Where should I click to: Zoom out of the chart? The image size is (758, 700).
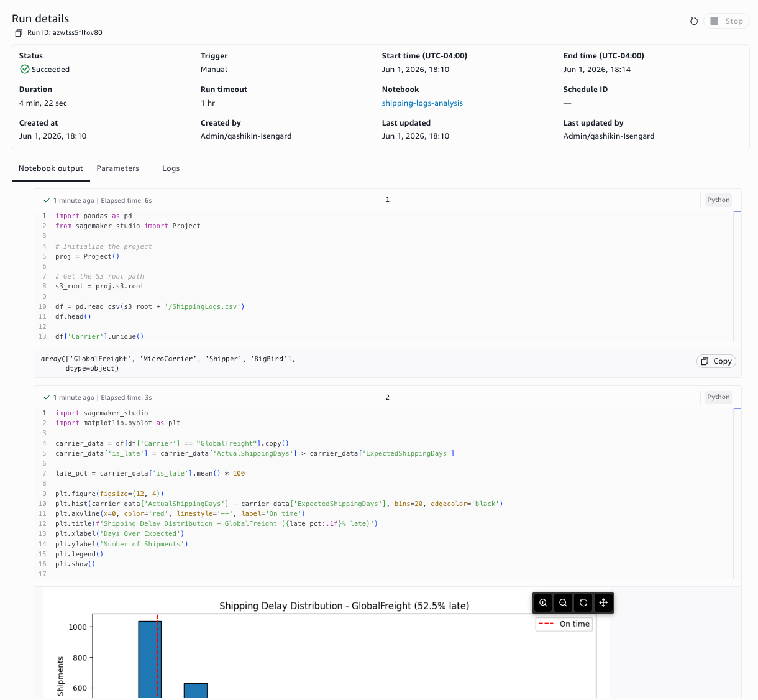[563, 602]
